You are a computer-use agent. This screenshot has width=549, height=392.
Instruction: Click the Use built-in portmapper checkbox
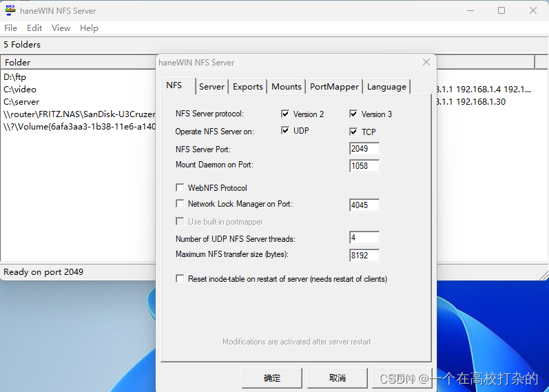(x=180, y=221)
